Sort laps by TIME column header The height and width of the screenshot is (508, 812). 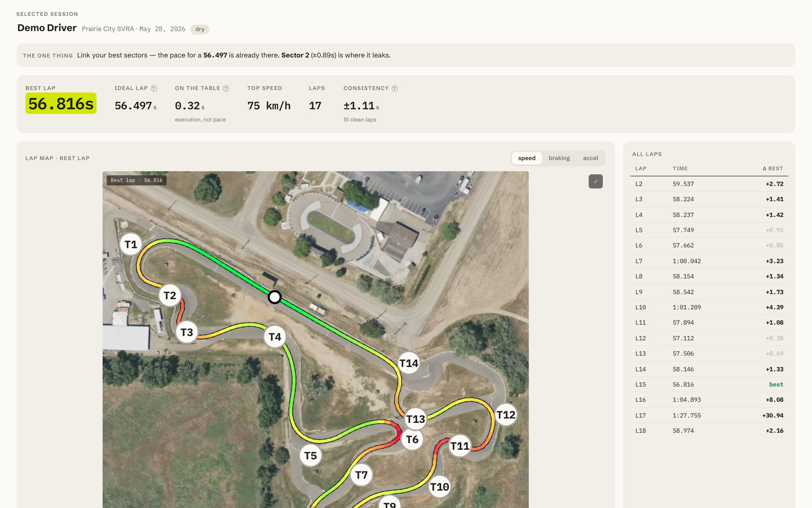[680, 169]
